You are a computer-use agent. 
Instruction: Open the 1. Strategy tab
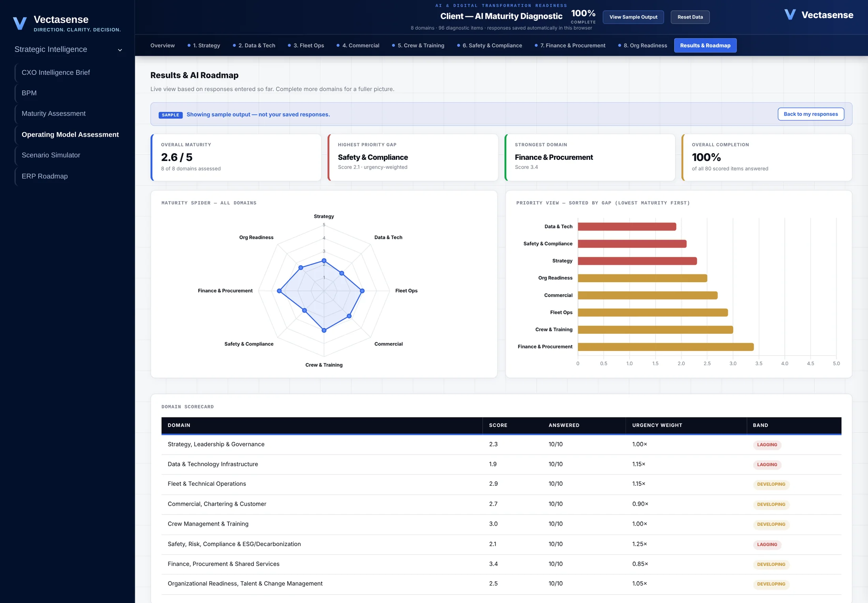pos(204,45)
